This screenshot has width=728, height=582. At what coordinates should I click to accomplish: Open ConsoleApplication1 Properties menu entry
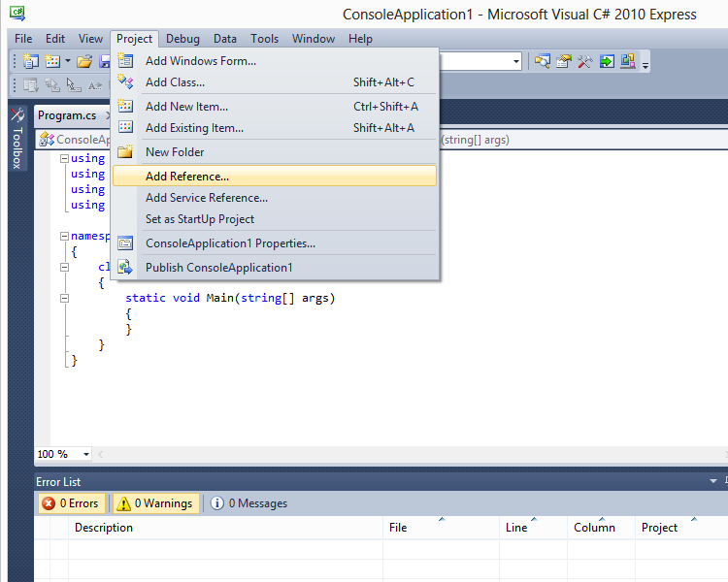(x=275, y=243)
